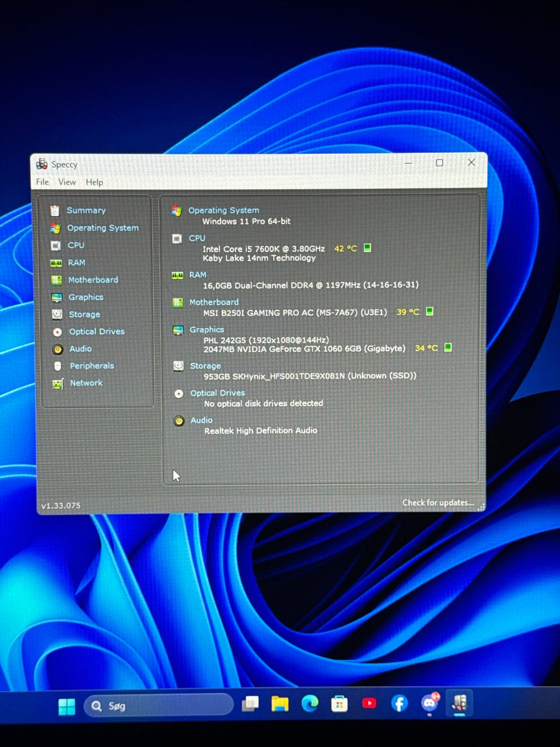Select the Audio speaker icon in sidebar
Viewport: 560px width, 747px height.
(57, 349)
